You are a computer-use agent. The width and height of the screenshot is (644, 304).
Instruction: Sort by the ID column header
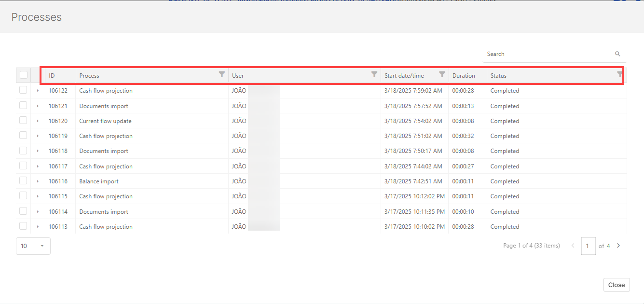(x=52, y=76)
